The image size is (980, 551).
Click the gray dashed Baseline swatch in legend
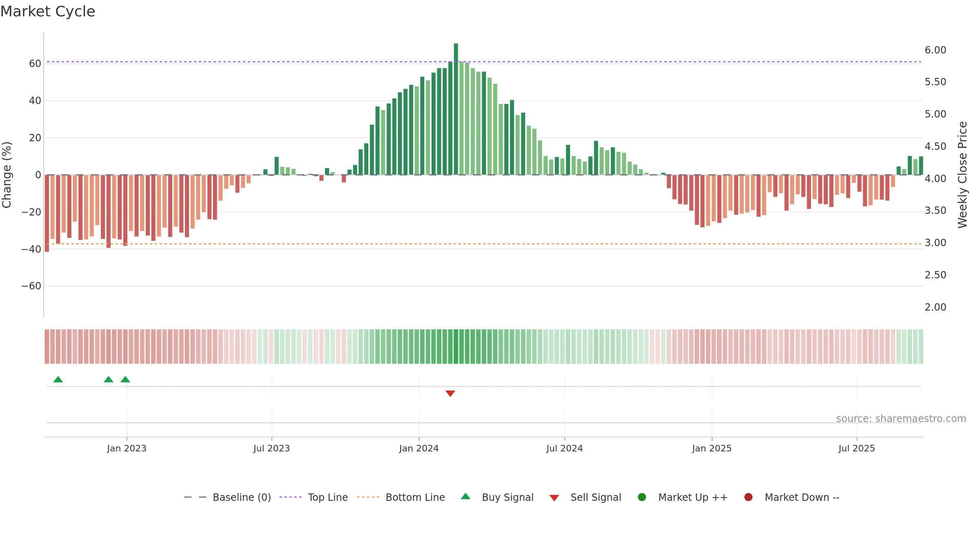point(195,497)
